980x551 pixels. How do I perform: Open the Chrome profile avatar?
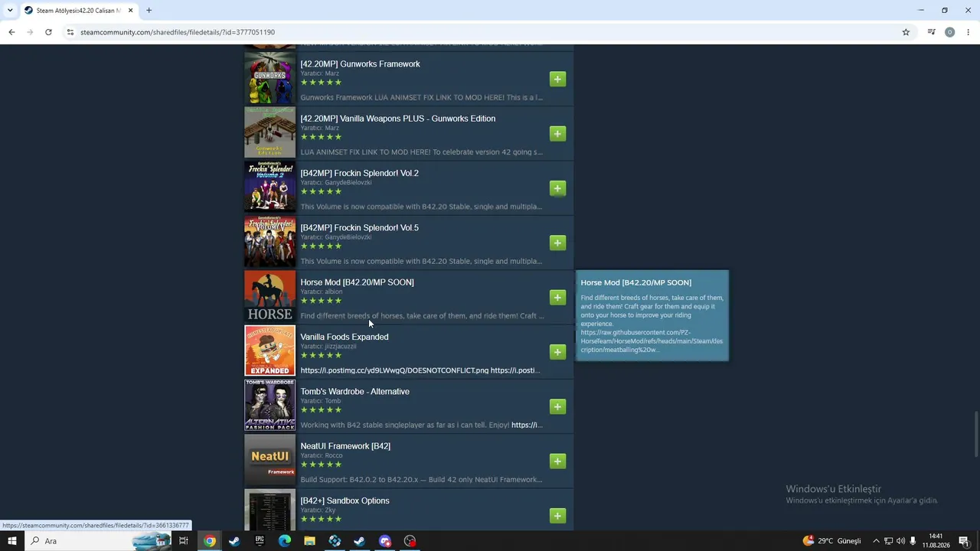[949, 32]
